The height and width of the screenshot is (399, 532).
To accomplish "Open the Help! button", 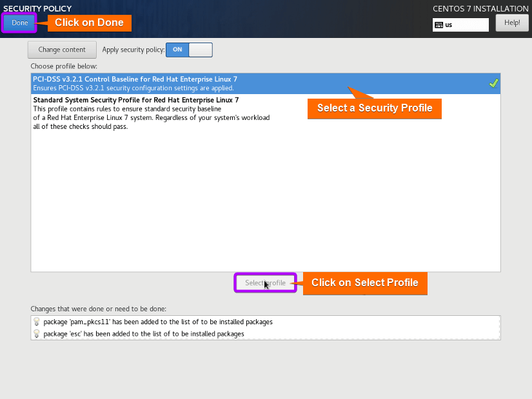I will [x=511, y=23].
